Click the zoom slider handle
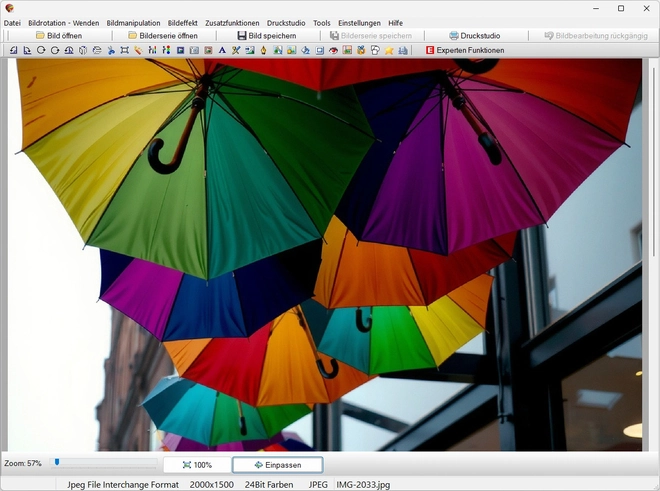 57,462
